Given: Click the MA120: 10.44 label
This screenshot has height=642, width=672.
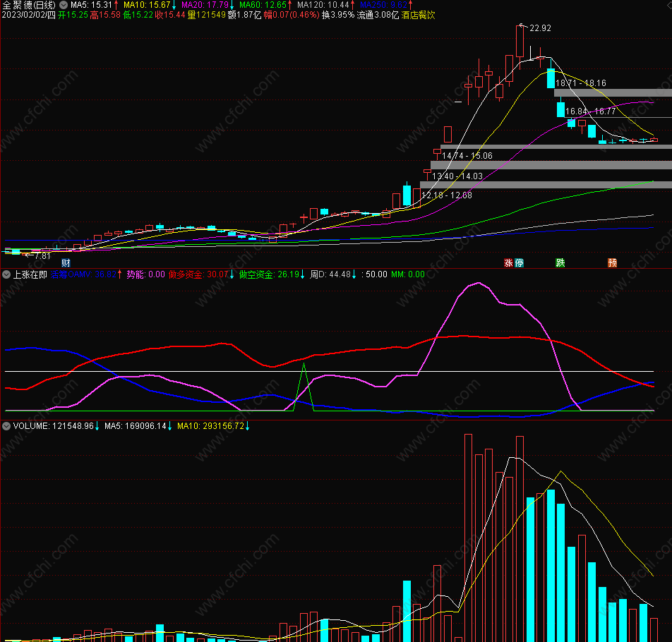Looking at the screenshot, I should pos(323,5).
